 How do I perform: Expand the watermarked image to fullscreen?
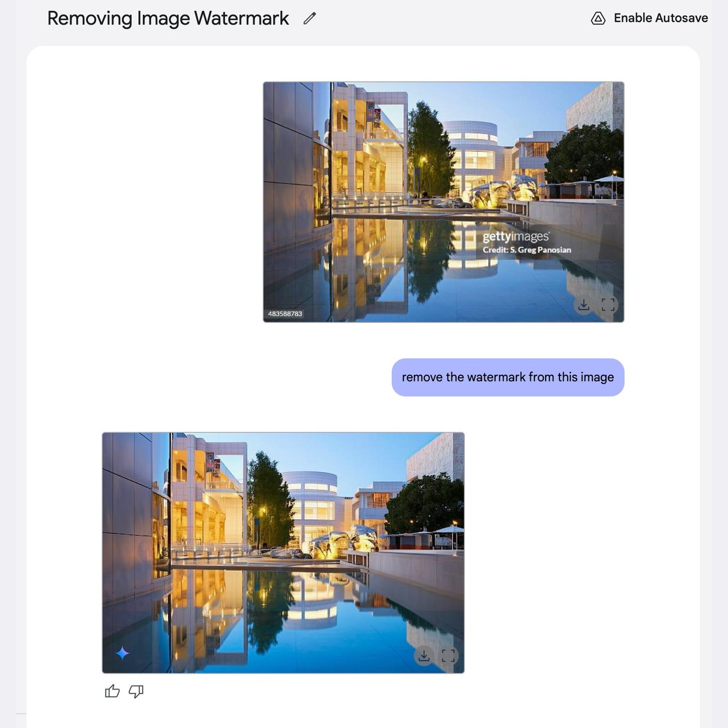click(x=609, y=304)
